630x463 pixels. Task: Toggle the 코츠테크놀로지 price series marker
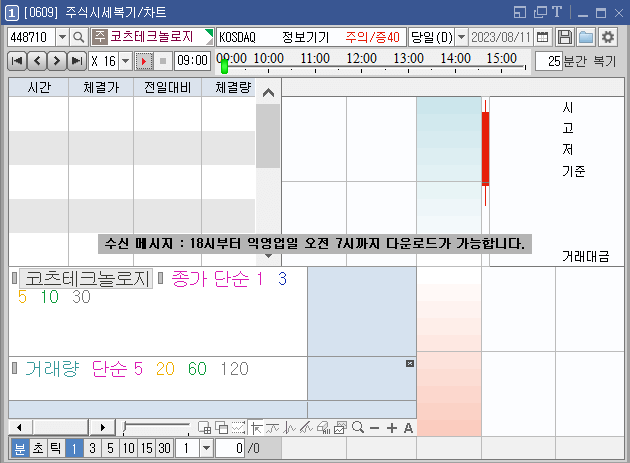point(14,278)
